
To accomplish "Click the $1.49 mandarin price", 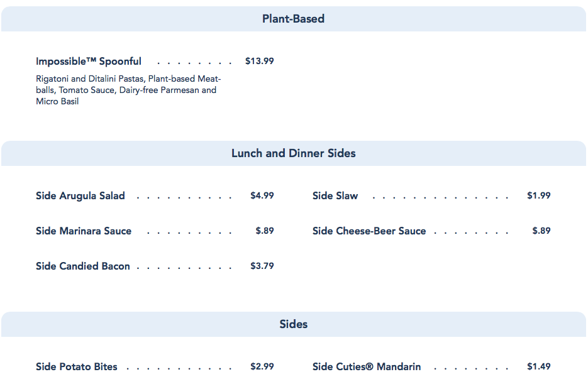I will [x=538, y=367].
